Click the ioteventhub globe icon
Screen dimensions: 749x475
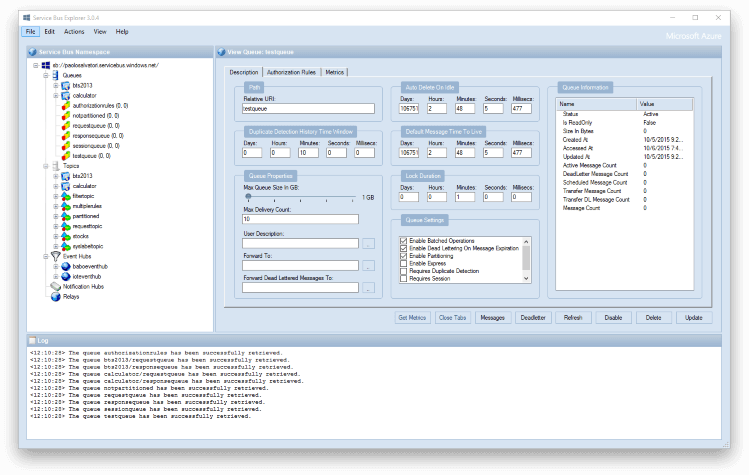tap(66, 276)
